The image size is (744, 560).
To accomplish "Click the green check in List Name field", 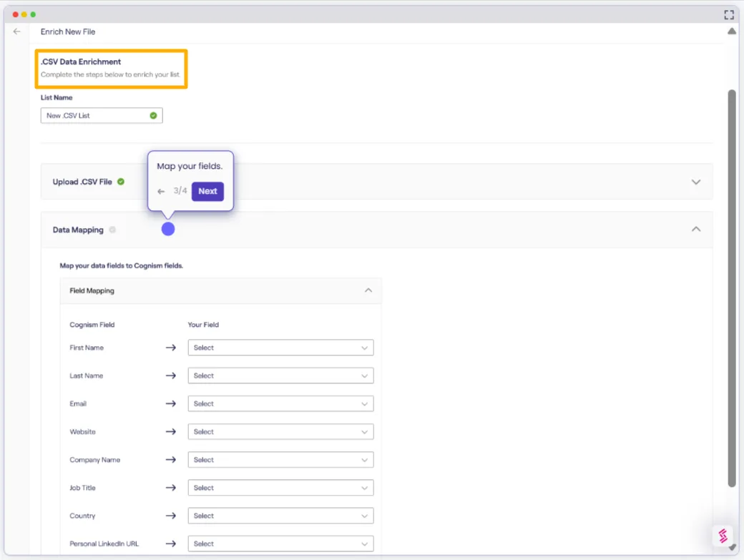I will pyautogui.click(x=153, y=116).
